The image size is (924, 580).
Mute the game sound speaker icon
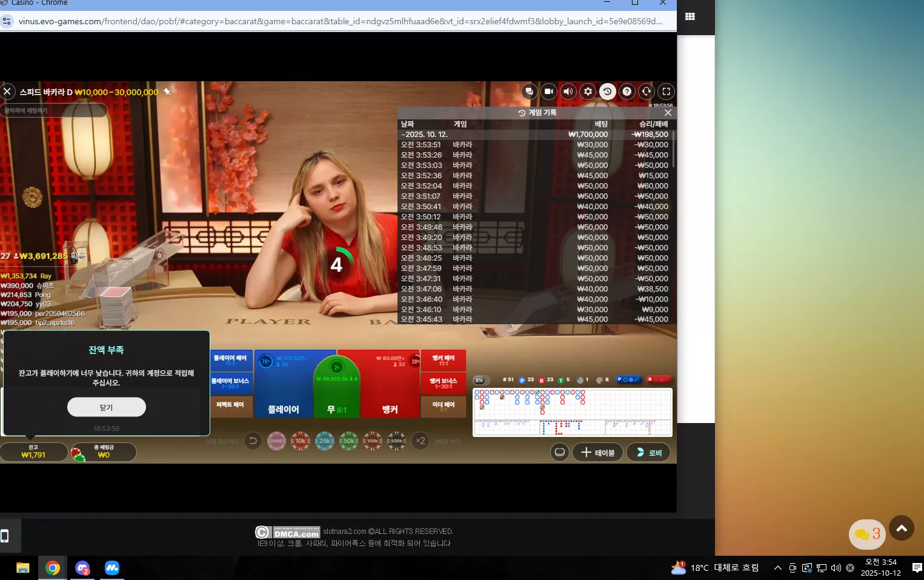click(x=568, y=92)
